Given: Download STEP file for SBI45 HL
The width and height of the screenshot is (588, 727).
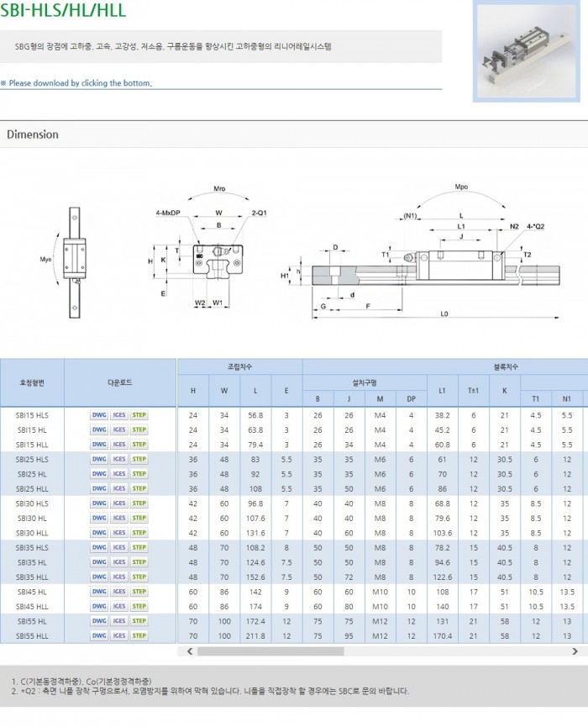Looking at the screenshot, I should point(139,592).
